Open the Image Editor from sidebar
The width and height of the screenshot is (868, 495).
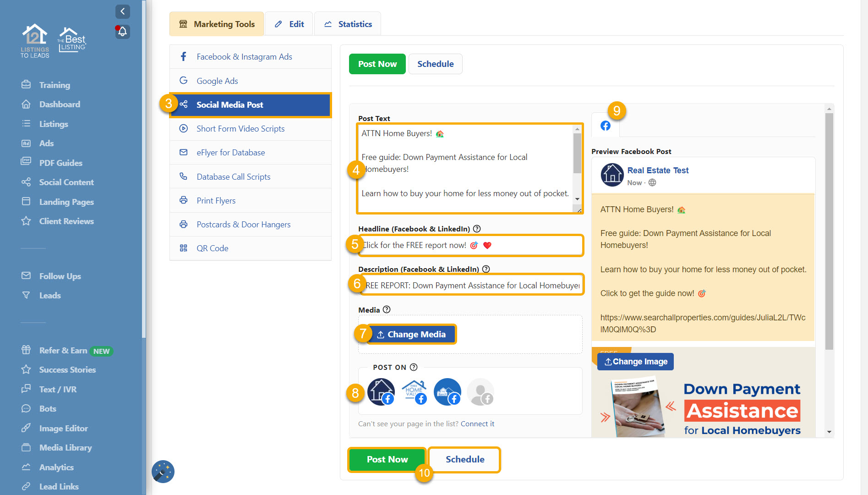(64, 428)
